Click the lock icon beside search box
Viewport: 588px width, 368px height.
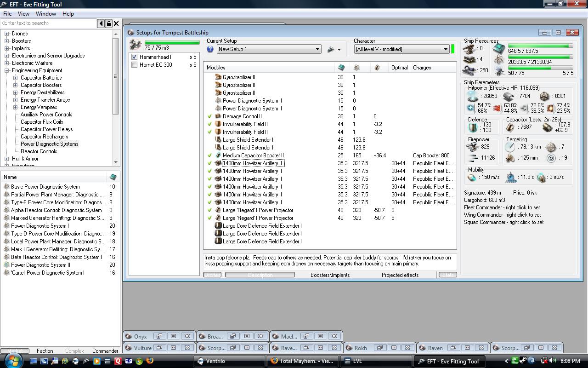coord(108,23)
